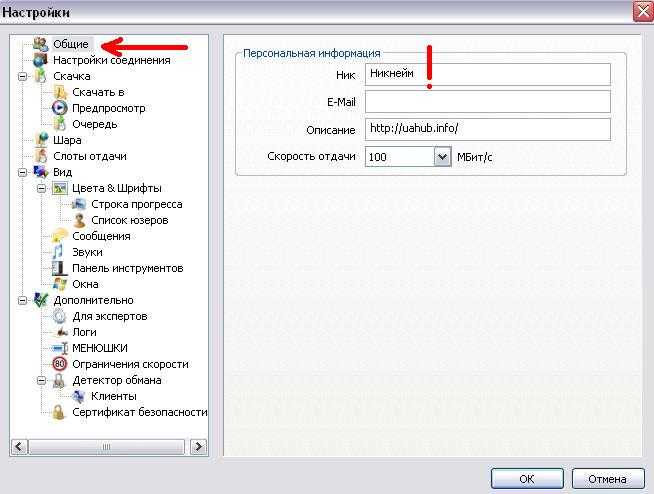Click the Общие tree icon

point(41,44)
